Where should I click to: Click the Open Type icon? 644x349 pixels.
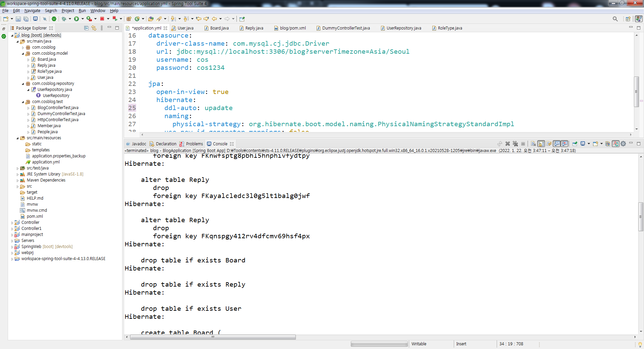point(151,19)
